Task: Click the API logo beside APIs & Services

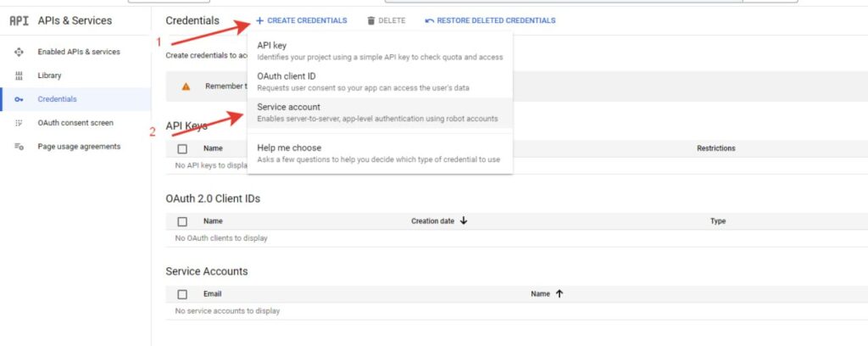Action: pos(19,21)
